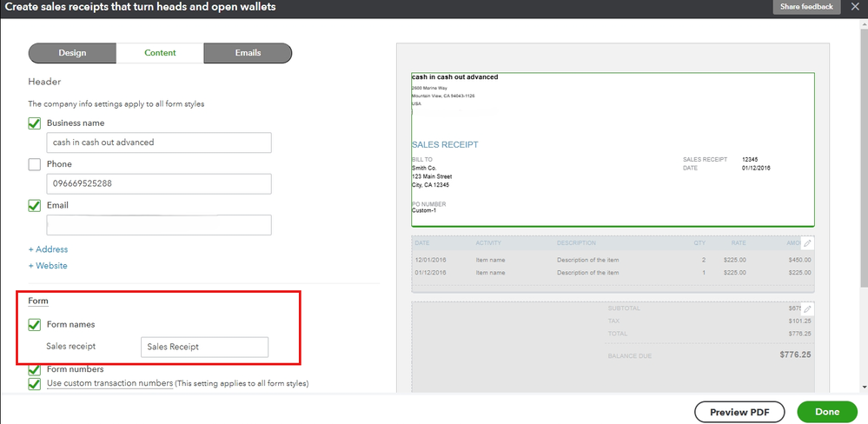Viewport: 868px width, 424px height.
Task: Click the Share feedback button
Action: click(x=806, y=7)
